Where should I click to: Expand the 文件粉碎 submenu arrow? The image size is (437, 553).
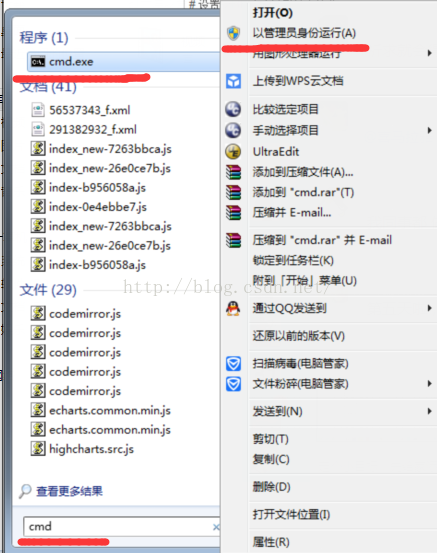click(429, 383)
